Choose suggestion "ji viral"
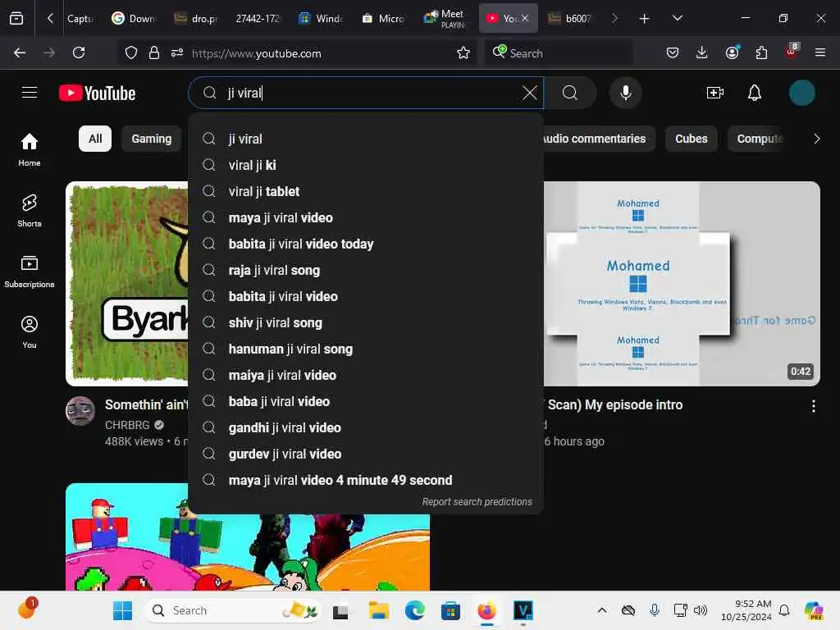 (366, 139)
